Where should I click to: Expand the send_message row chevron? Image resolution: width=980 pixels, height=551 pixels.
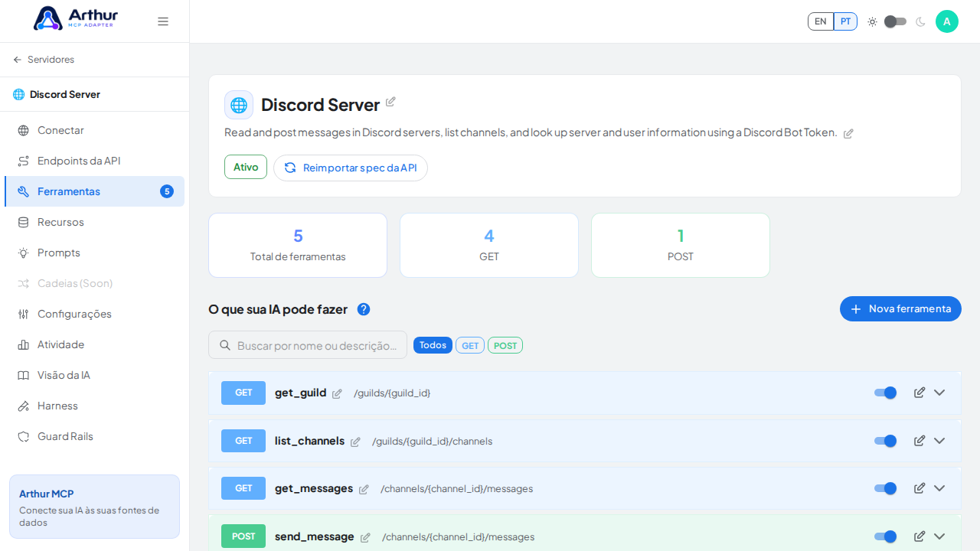pos(939,536)
